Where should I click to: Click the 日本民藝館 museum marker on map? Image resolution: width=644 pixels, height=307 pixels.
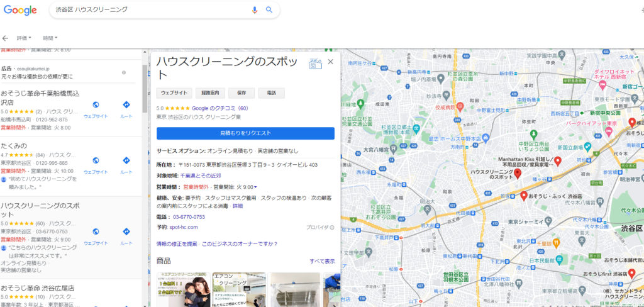pos(559,260)
